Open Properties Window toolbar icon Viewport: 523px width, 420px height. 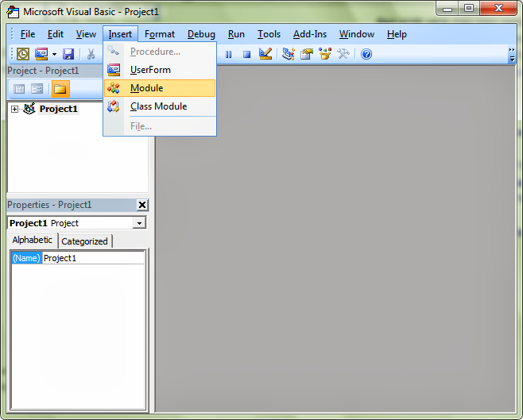click(307, 54)
